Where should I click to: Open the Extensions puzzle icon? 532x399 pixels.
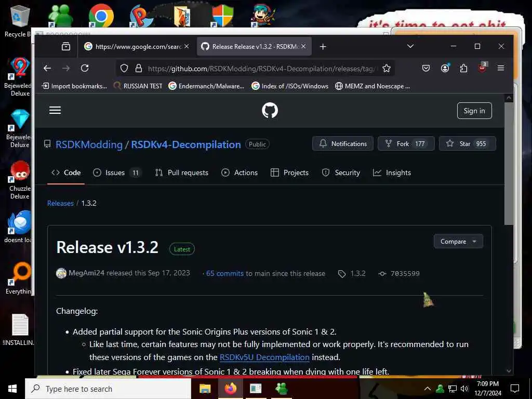463,68
